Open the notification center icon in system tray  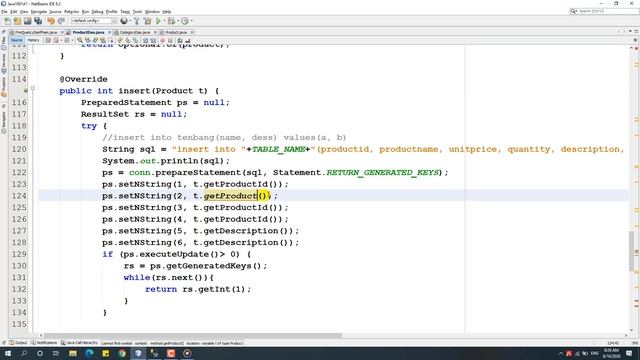pyautogui.click(x=629, y=353)
